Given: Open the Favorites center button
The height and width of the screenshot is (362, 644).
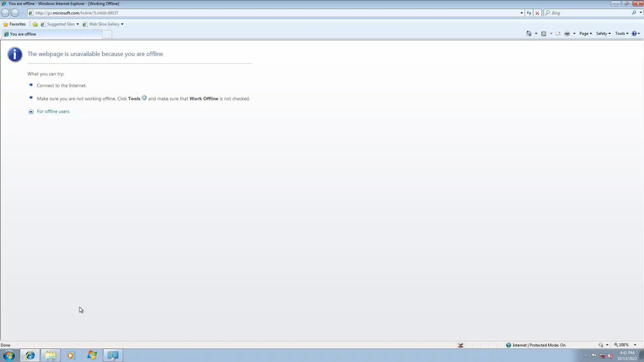Looking at the screenshot, I should (x=14, y=24).
